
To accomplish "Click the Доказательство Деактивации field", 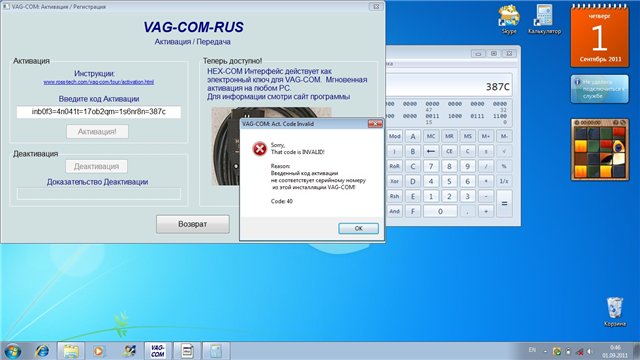I will tap(99, 193).
